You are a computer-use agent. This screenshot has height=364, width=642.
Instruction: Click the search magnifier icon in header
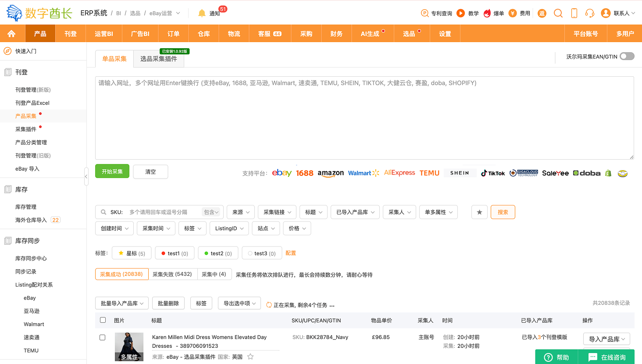tap(558, 13)
